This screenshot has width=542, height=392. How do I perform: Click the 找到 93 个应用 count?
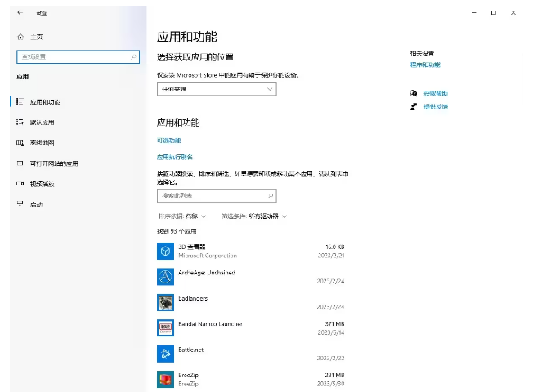[x=177, y=231]
